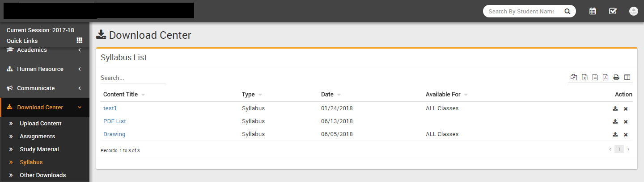This screenshot has width=644, height=182.
Task: Click the Search by Student Name field
Action: click(x=521, y=12)
